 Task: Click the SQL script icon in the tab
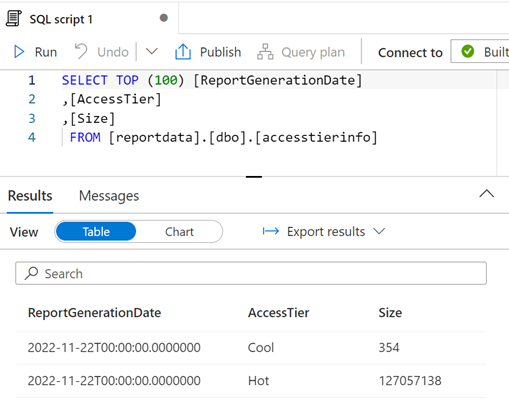[x=14, y=18]
